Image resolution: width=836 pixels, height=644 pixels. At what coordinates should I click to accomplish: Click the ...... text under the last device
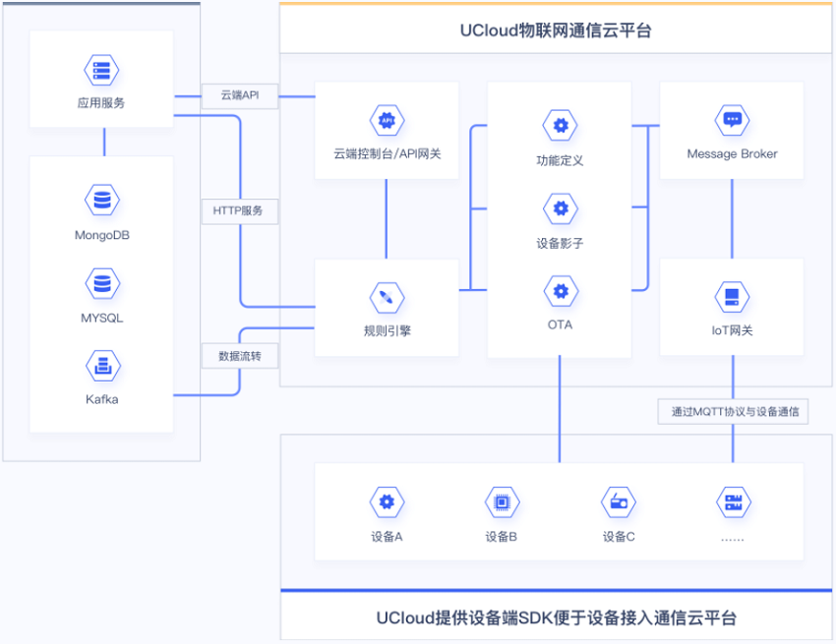coord(733,540)
